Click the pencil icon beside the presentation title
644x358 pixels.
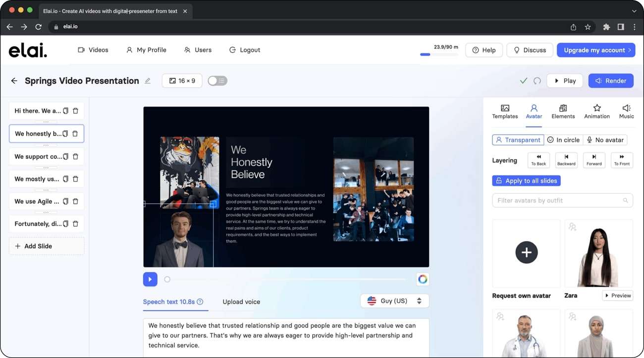[x=148, y=81]
